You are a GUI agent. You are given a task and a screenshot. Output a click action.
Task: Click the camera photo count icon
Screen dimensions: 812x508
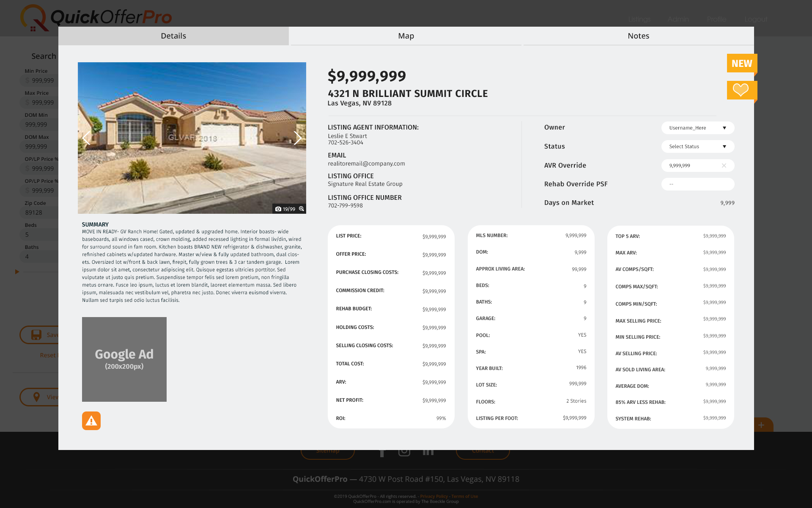click(278, 209)
